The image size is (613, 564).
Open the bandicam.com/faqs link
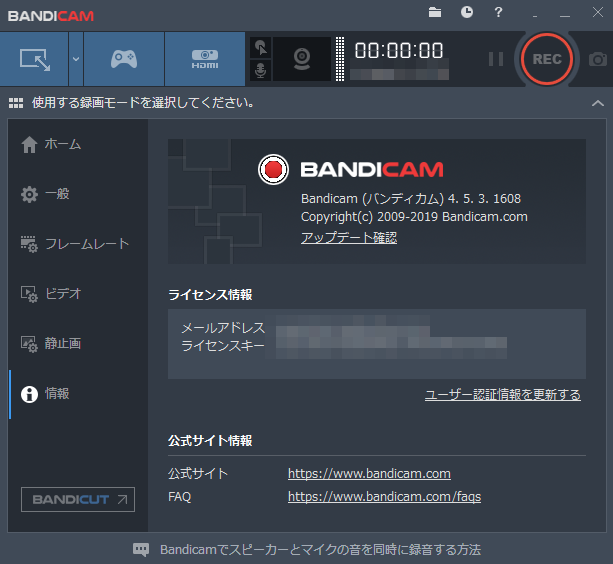pyautogui.click(x=385, y=497)
